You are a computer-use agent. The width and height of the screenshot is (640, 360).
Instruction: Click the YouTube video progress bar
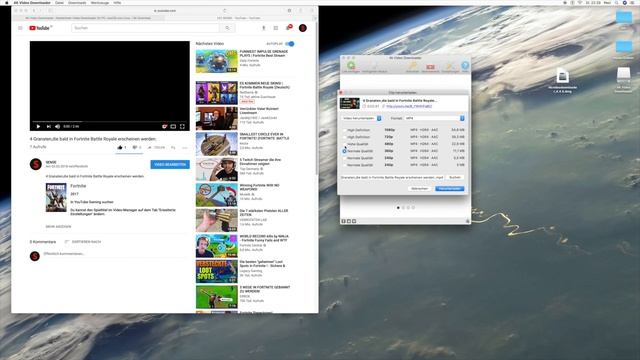(x=109, y=121)
